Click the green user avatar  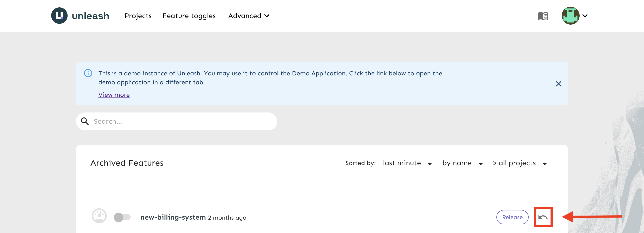click(570, 15)
